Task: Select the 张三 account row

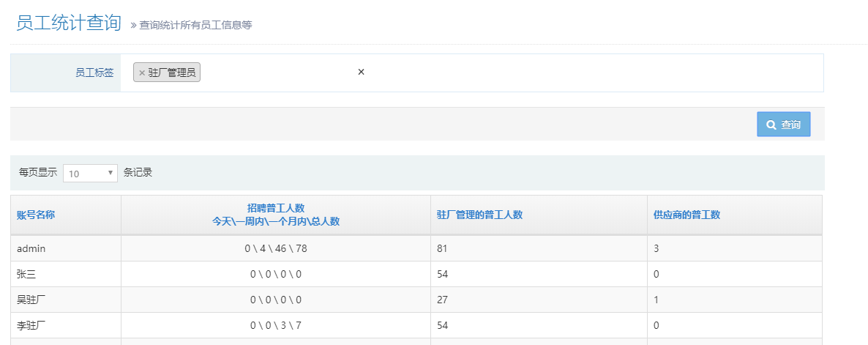Action: click(x=26, y=275)
